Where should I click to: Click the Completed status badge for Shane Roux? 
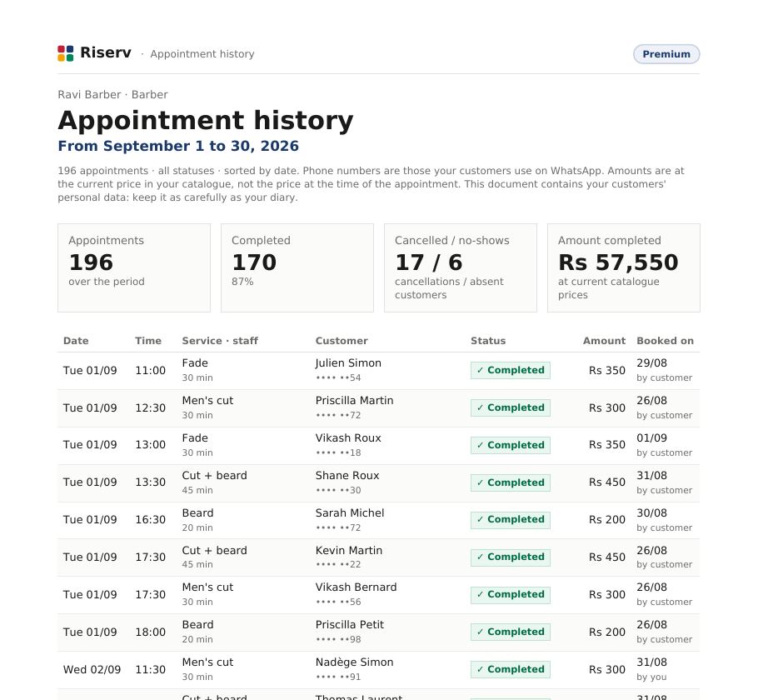point(510,482)
